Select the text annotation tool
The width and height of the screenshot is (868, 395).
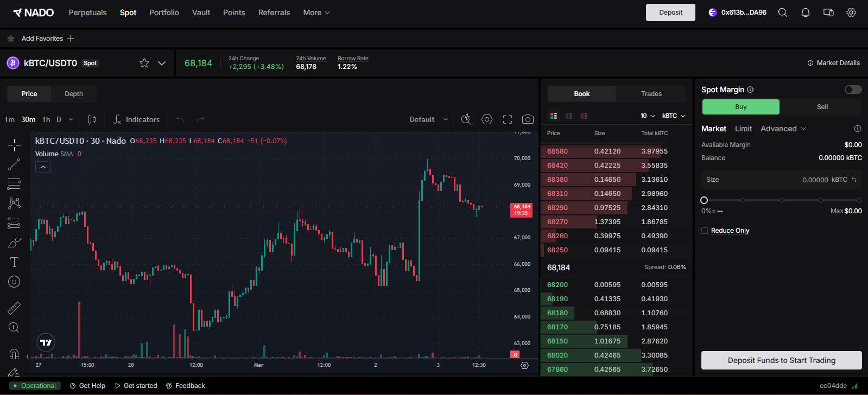(x=14, y=262)
